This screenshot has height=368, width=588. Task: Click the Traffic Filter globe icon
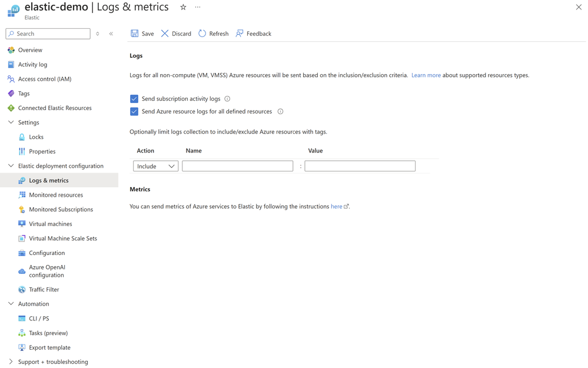(22, 290)
